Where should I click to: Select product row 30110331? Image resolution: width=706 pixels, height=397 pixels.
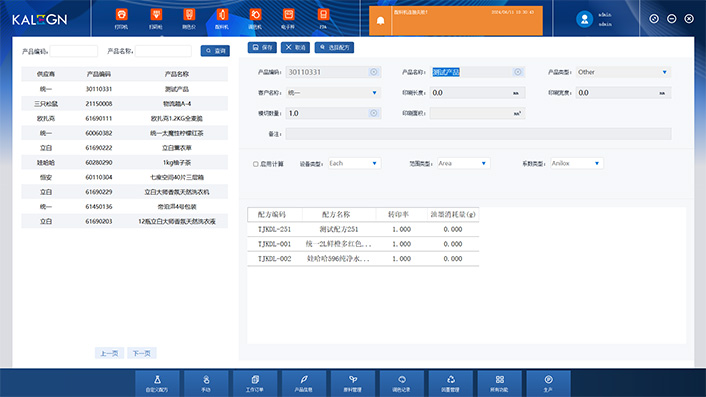coord(124,89)
